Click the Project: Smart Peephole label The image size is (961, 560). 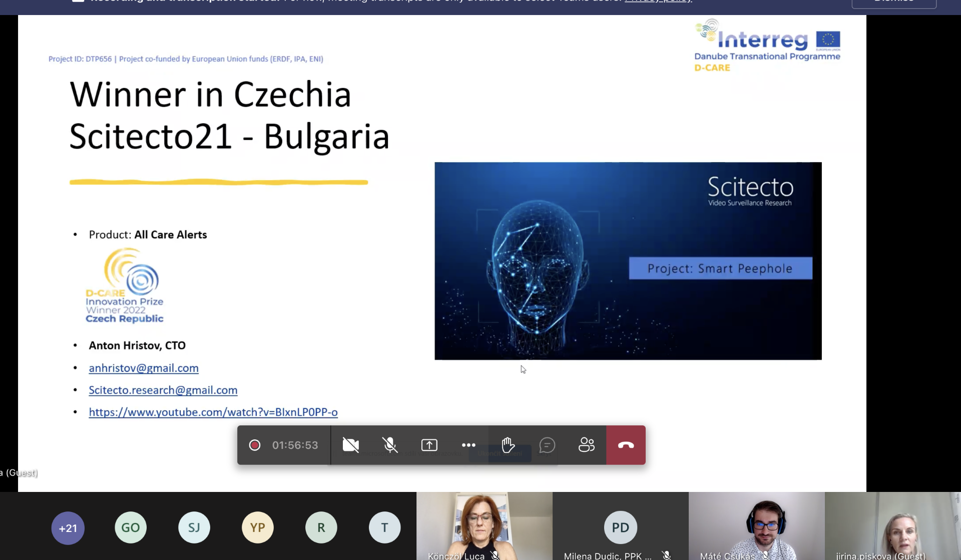point(720,268)
